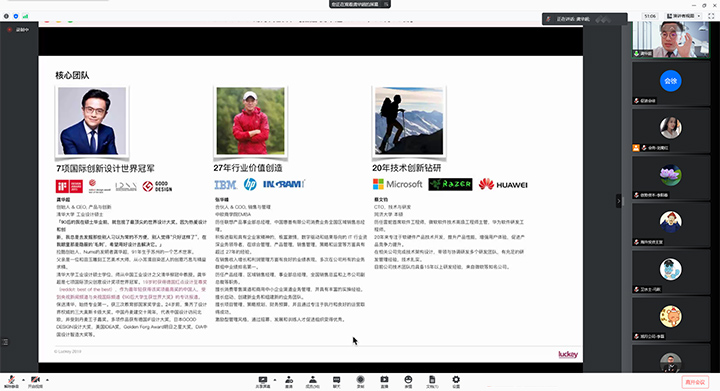Open the Members list icon
The height and width of the screenshot is (391, 720).
pyautogui.click(x=313, y=381)
